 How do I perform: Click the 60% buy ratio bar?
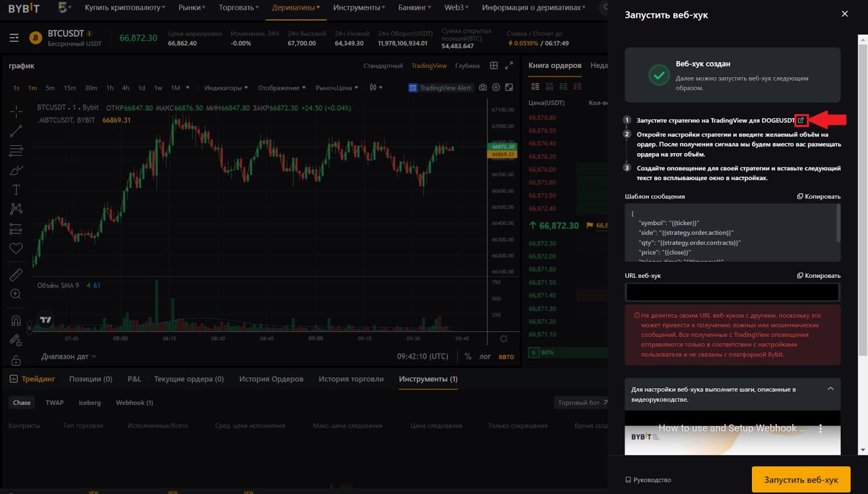(567, 353)
